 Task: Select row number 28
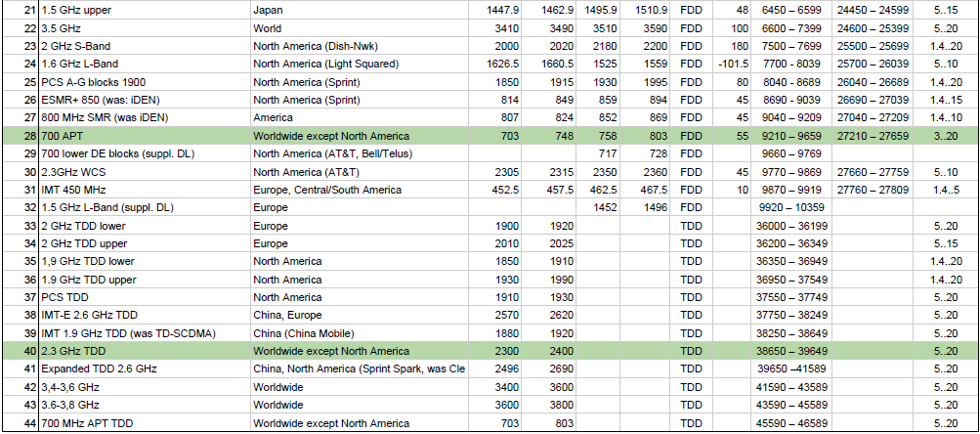pyautogui.click(x=31, y=136)
